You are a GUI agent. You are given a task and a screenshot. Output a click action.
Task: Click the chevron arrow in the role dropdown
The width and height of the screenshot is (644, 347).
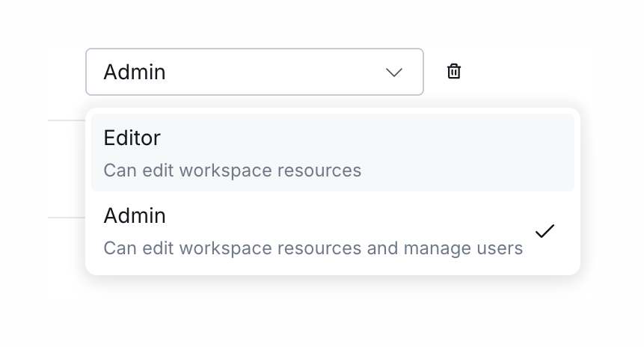pyautogui.click(x=393, y=73)
